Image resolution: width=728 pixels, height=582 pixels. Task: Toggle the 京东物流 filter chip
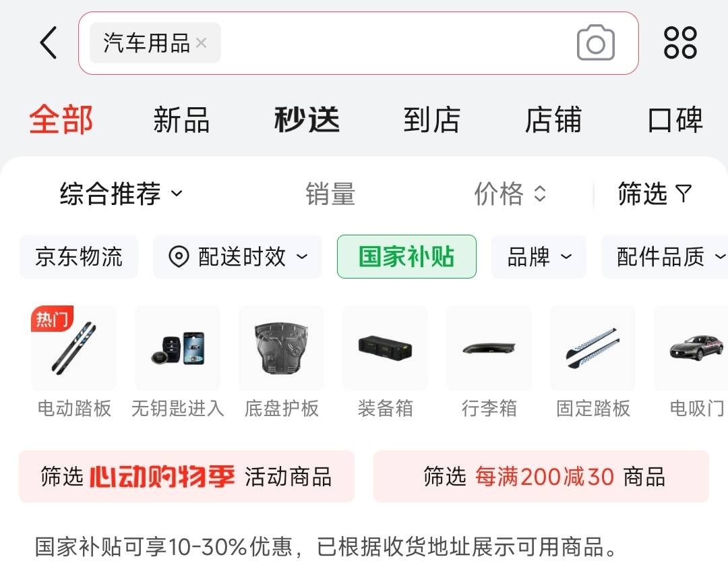coord(79,256)
